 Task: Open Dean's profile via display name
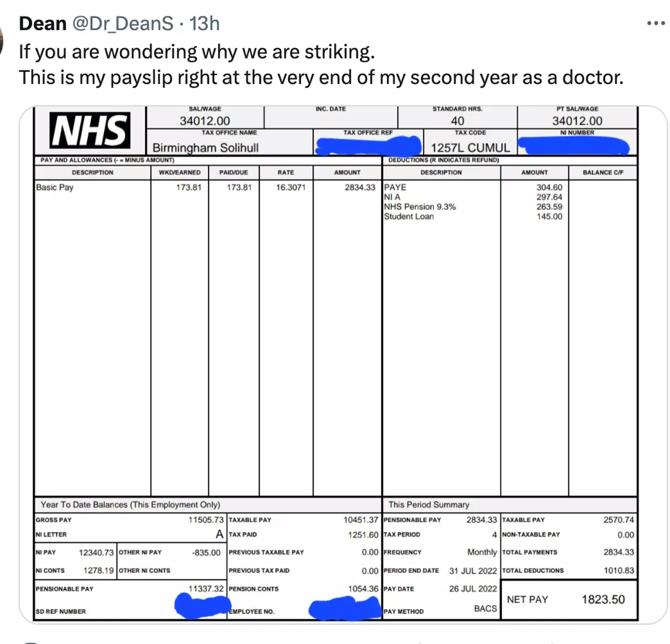coord(43,23)
